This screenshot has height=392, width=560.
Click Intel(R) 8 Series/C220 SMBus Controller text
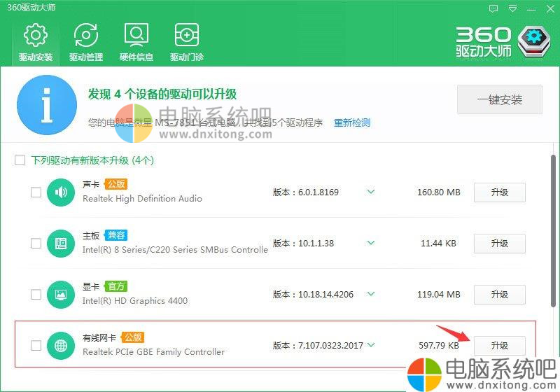point(175,250)
